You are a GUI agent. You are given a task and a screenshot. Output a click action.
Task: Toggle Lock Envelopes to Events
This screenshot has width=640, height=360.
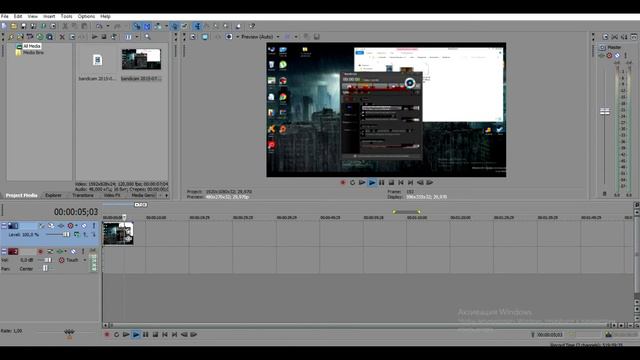pos(174,26)
